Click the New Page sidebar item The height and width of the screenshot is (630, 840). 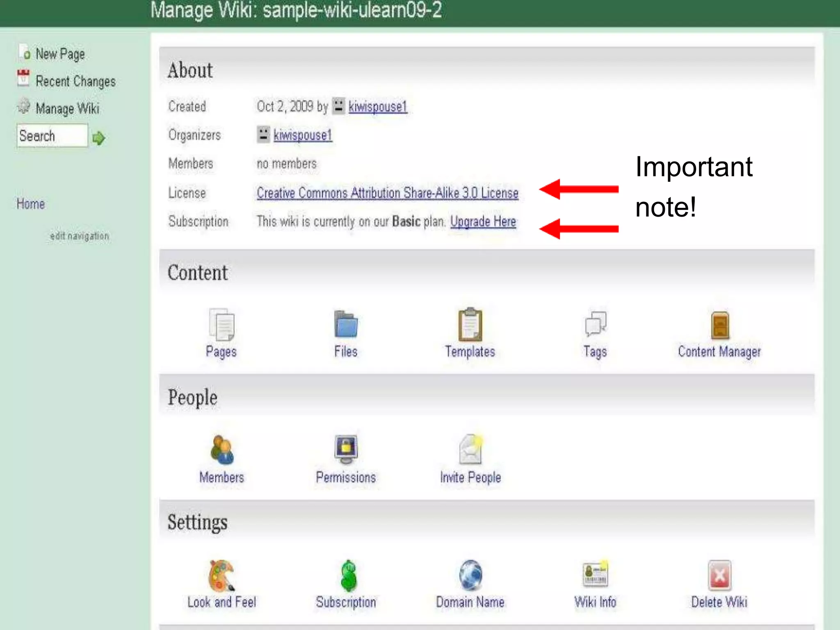click(x=60, y=54)
